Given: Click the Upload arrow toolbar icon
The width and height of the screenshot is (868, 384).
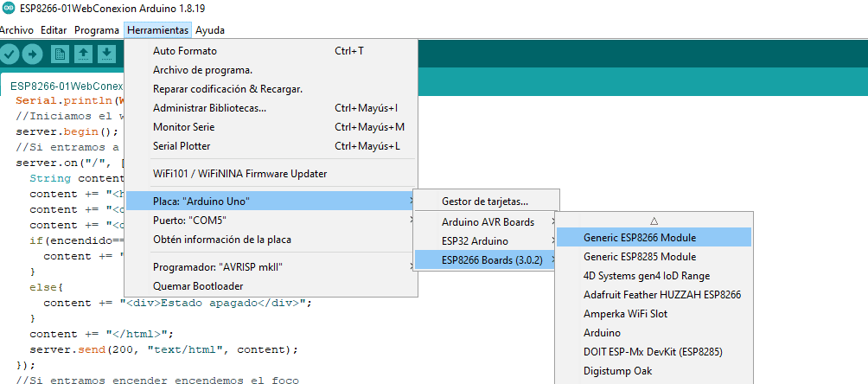Looking at the screenshot, I should (x=33, y=54).
